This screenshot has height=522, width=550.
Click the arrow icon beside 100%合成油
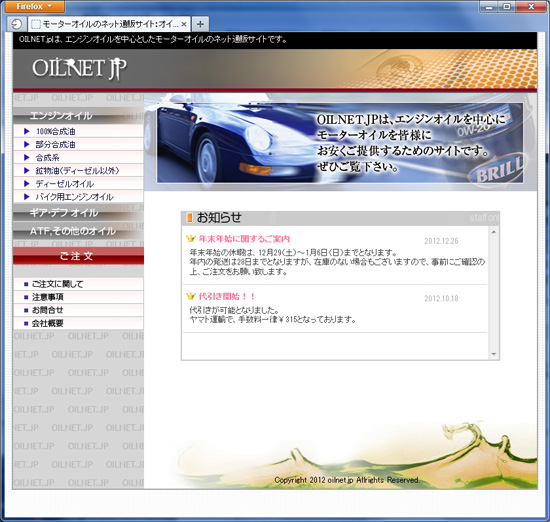(26, 132)
